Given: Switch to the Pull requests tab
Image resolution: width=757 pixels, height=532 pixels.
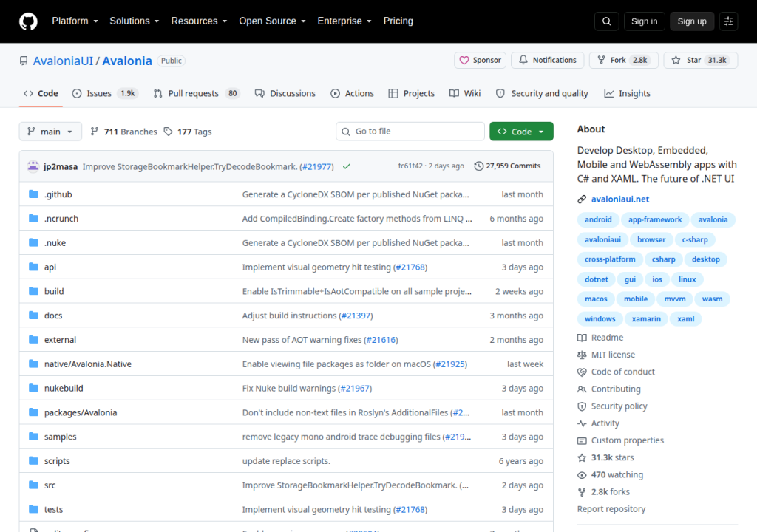Looking at the screenshot, I should (197, 93).
